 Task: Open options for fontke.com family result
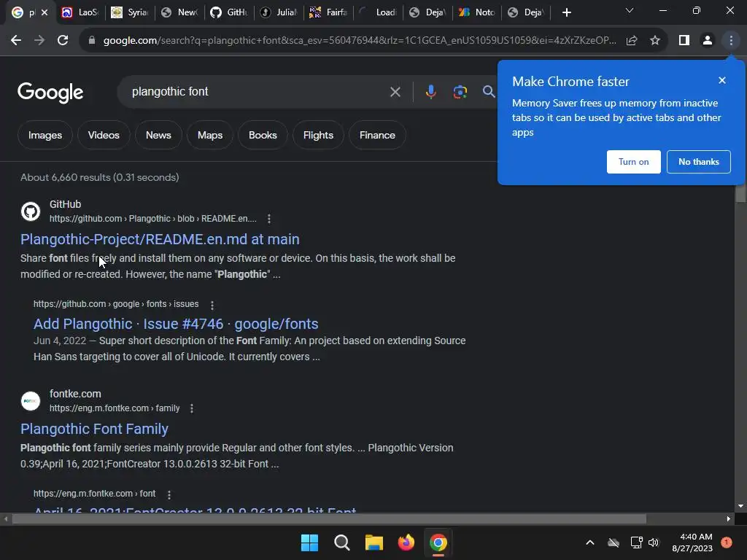192,408
